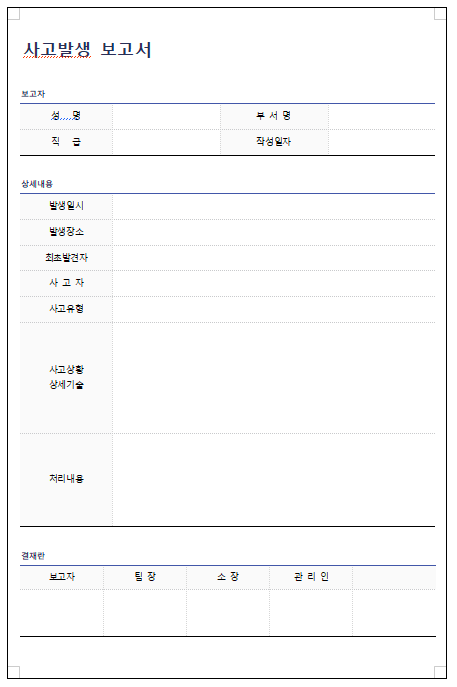The width and height of the screenshot is (457, 687).
Task: Click the 상세내용 section heading
Action: coord(37,184)
